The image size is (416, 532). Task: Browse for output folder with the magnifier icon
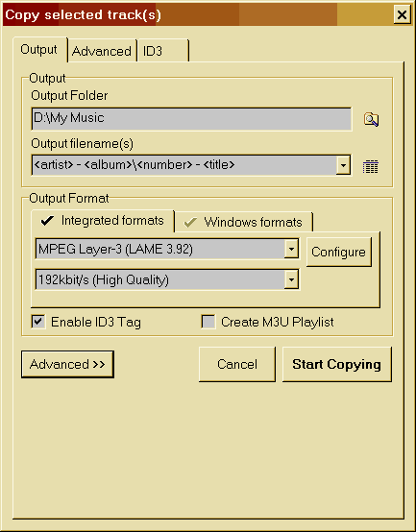(371, 119)
